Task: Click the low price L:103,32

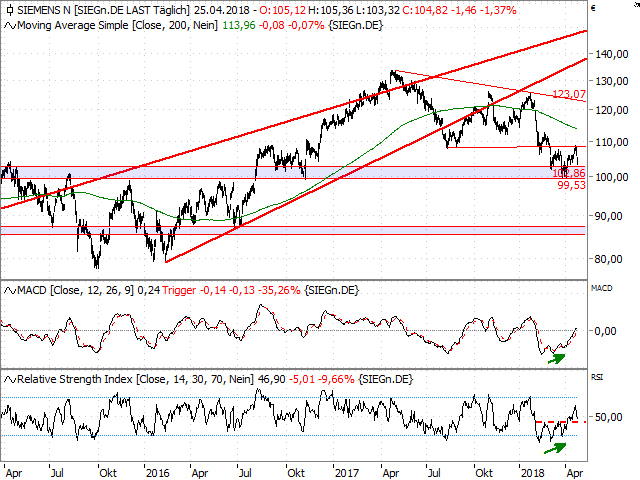Action: coord(378,10)
